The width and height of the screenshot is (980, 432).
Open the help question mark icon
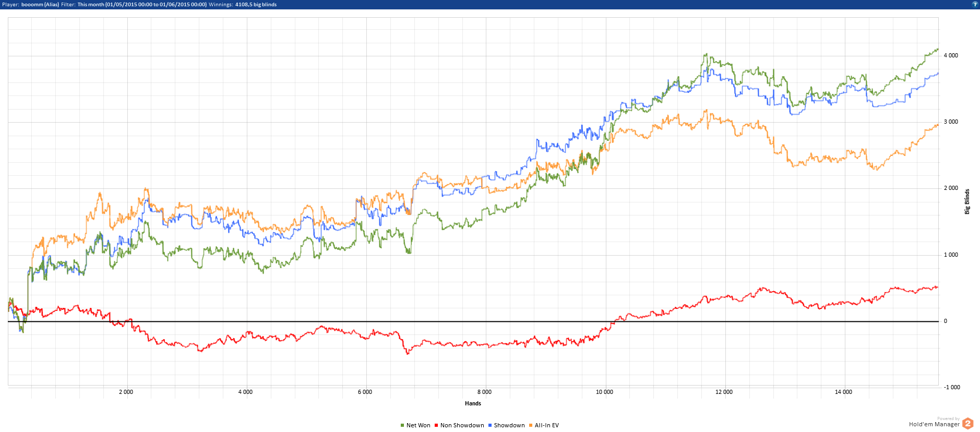point(975,4)
